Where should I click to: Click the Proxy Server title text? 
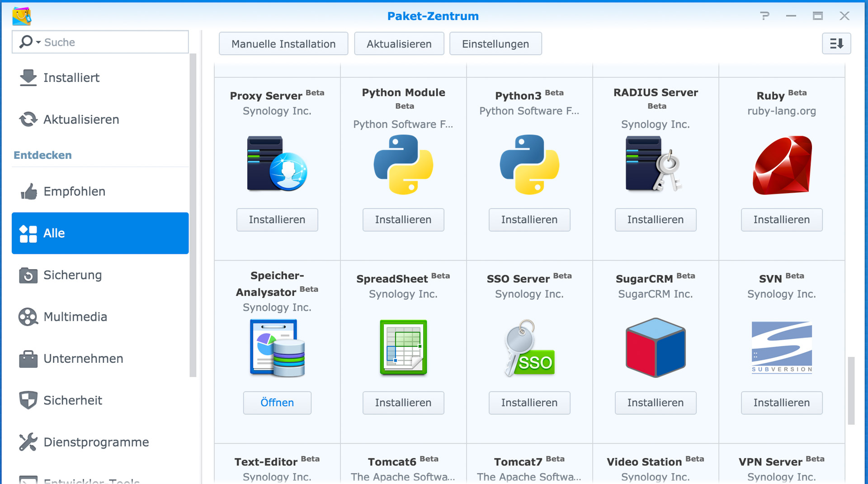click(x=266, y=96)
